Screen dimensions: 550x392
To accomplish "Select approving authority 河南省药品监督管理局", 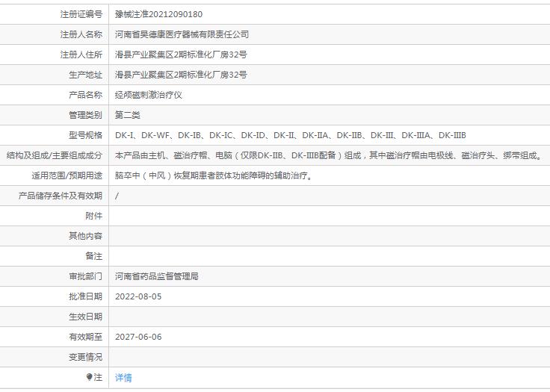I will click(157, 276).
